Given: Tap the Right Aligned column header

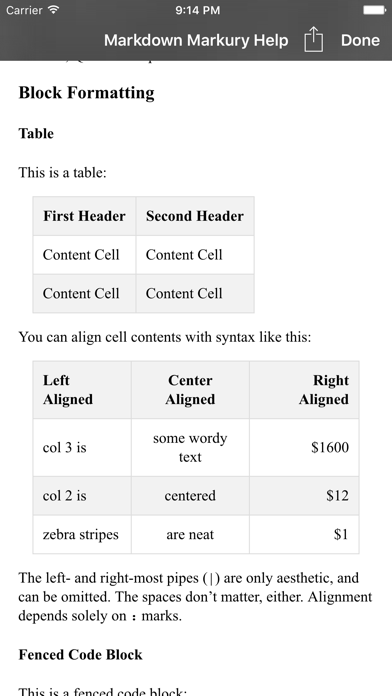Looking at the screenshot, I should click(x=304, y=390).
